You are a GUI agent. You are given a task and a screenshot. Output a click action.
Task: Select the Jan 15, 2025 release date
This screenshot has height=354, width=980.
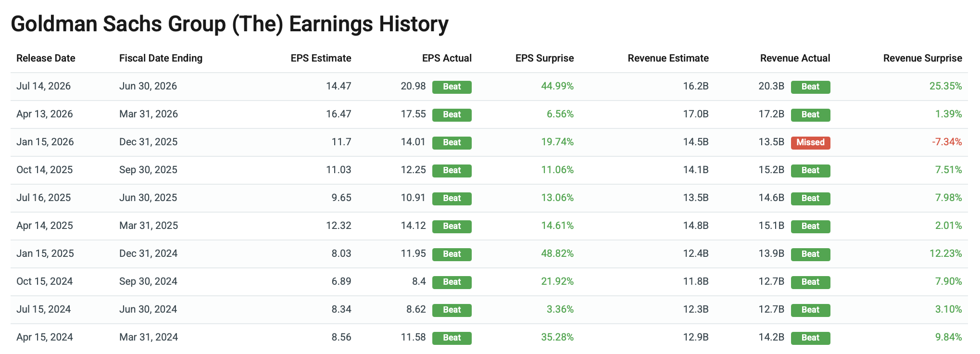[x=45, y=253]
